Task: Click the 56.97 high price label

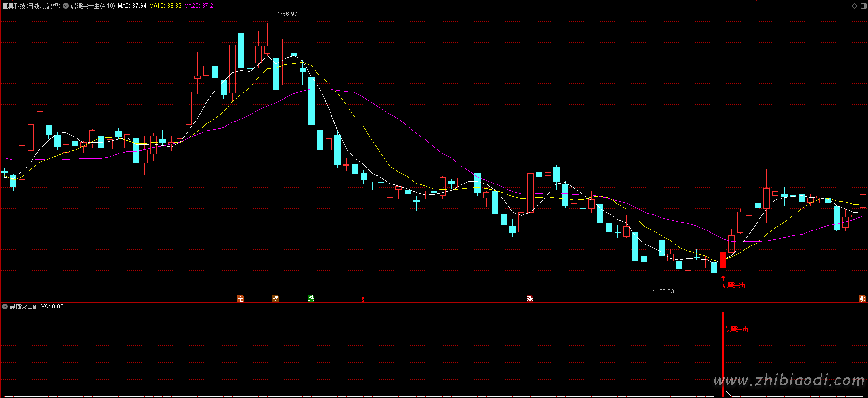Action: point(290,14)
